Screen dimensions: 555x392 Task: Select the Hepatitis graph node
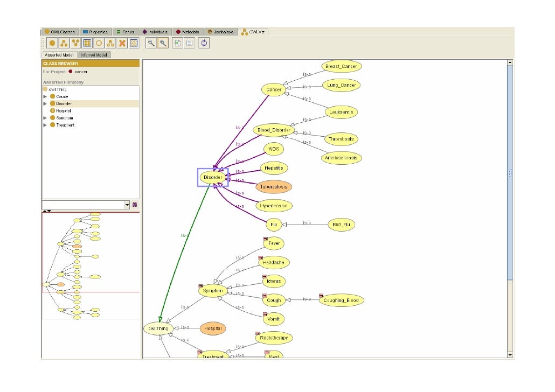pyautogui.click(x=274, y=168)
